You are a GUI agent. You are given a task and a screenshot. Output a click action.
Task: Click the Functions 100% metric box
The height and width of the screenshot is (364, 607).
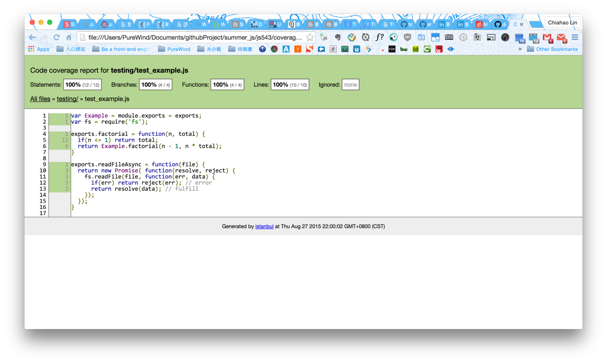click(227, 85)
